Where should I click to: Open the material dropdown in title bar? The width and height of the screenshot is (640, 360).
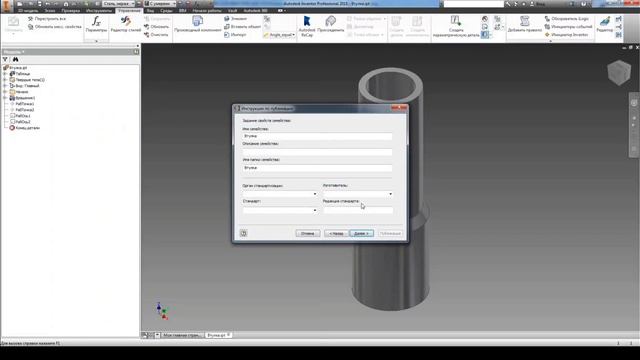119,3
